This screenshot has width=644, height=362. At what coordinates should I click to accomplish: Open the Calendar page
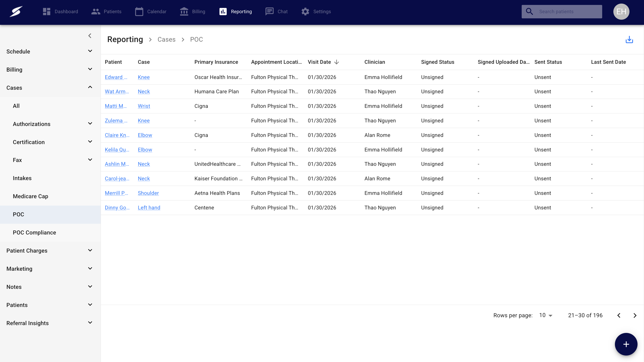tap(150, 11)
